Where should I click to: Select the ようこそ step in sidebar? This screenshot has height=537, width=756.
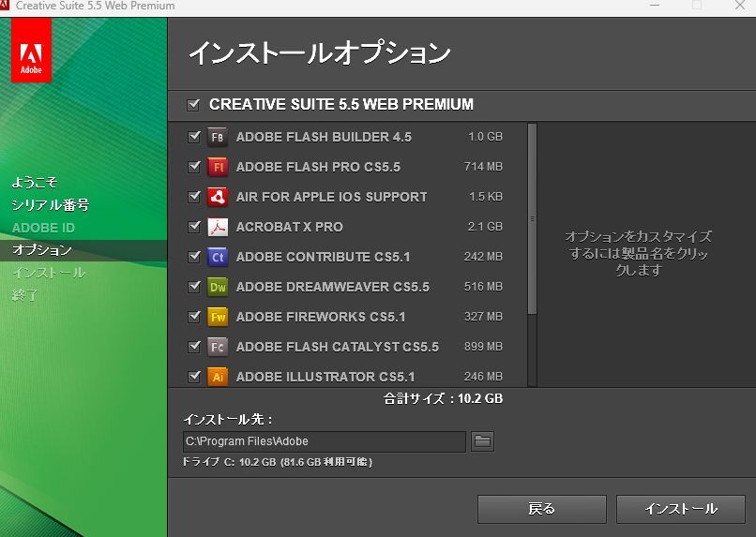pos(35,183)
